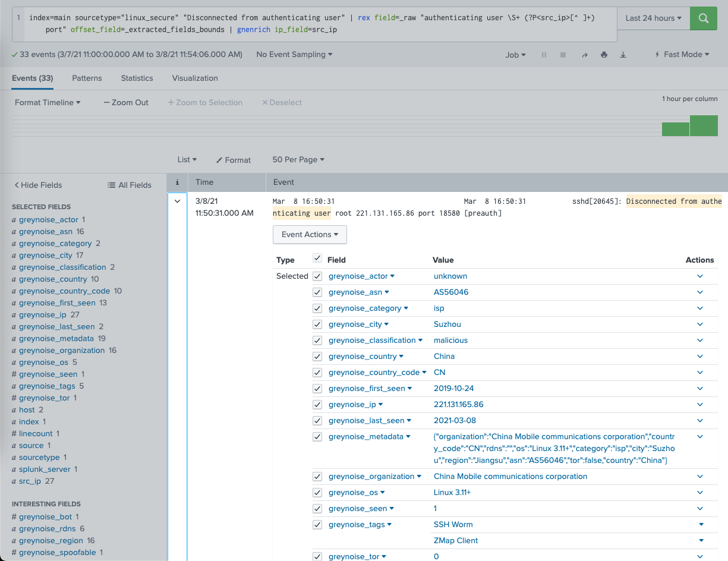Uncheck greynoise_city field checkbox

point(317,324)
